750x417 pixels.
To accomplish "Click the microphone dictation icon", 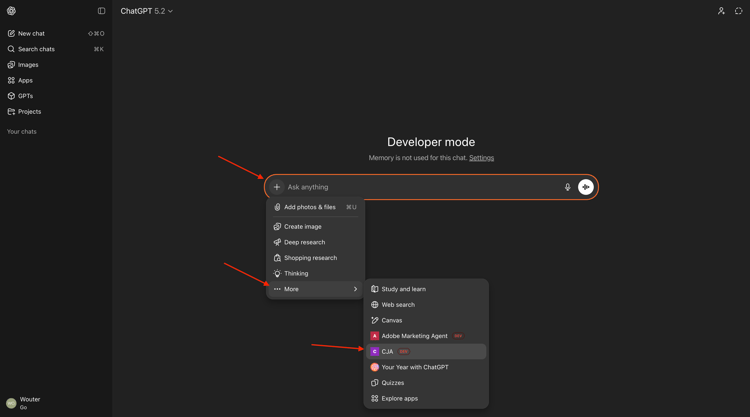I will (567, 187).
